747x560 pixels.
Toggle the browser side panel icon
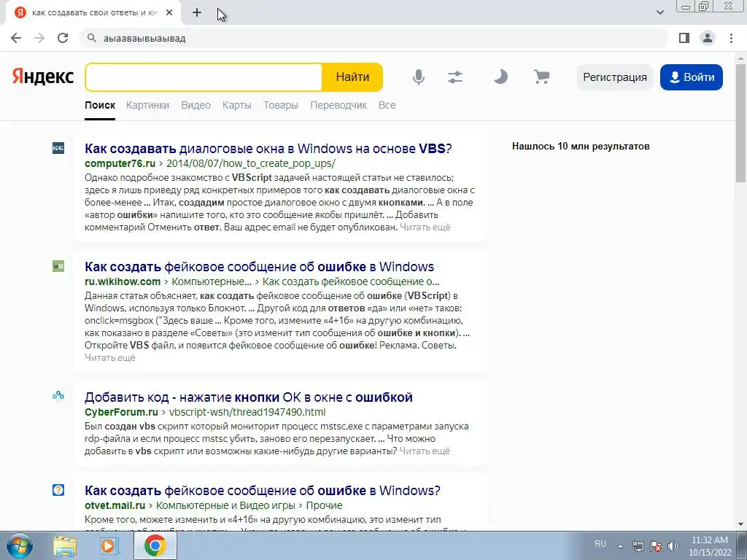click(684, 38)
